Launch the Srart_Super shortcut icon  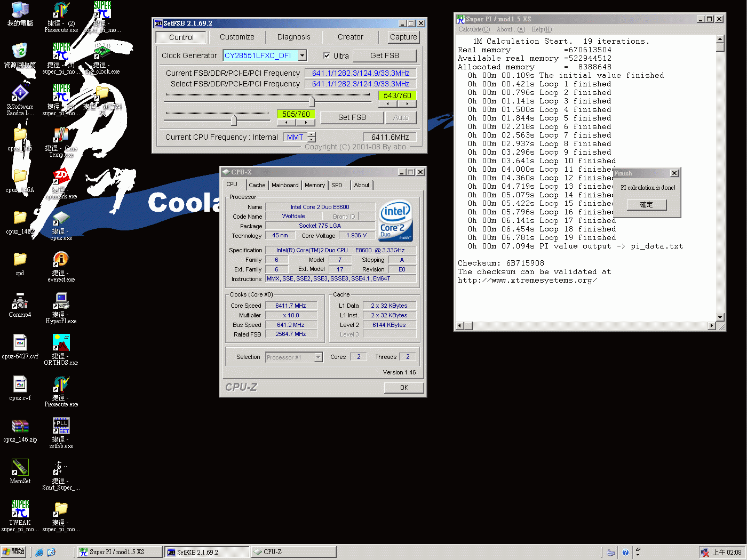(x=61, y=475)
